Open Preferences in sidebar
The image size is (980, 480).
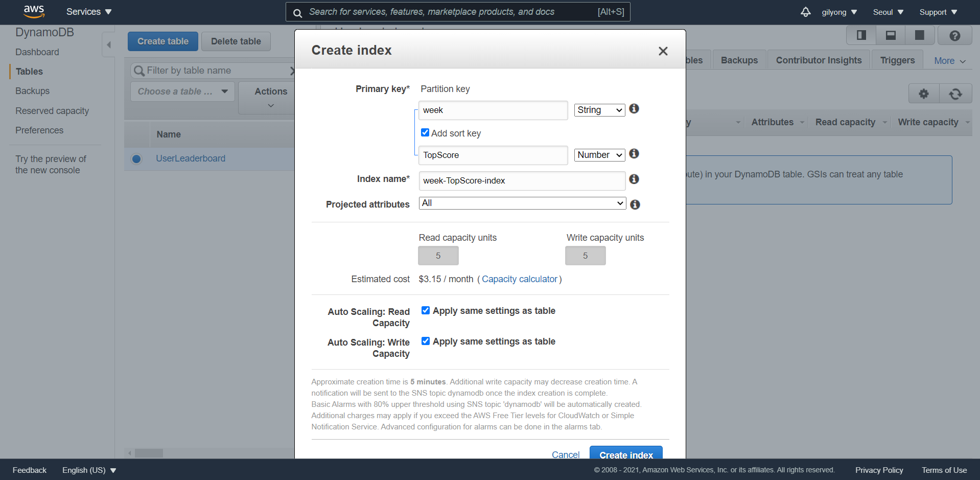point(39,130)
